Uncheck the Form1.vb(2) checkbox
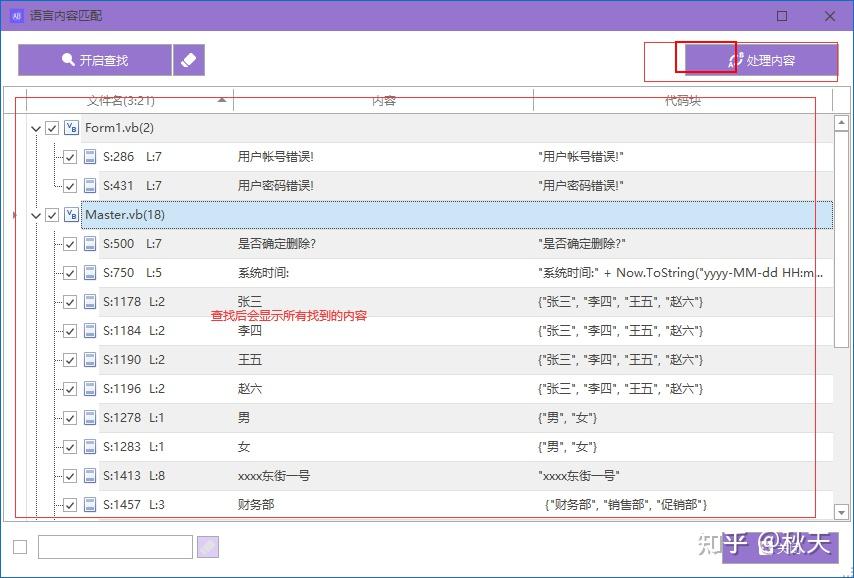Viewport: 854px width, 578px height. [52, 129]
